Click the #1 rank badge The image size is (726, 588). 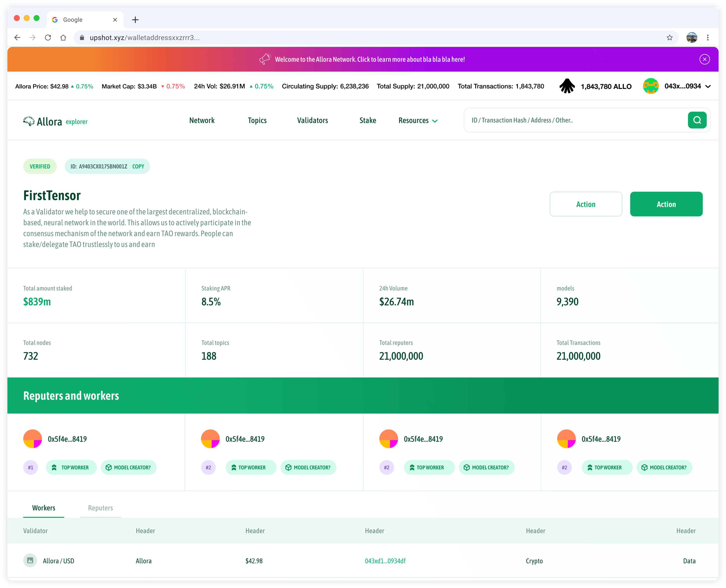[x=30, y=467]
